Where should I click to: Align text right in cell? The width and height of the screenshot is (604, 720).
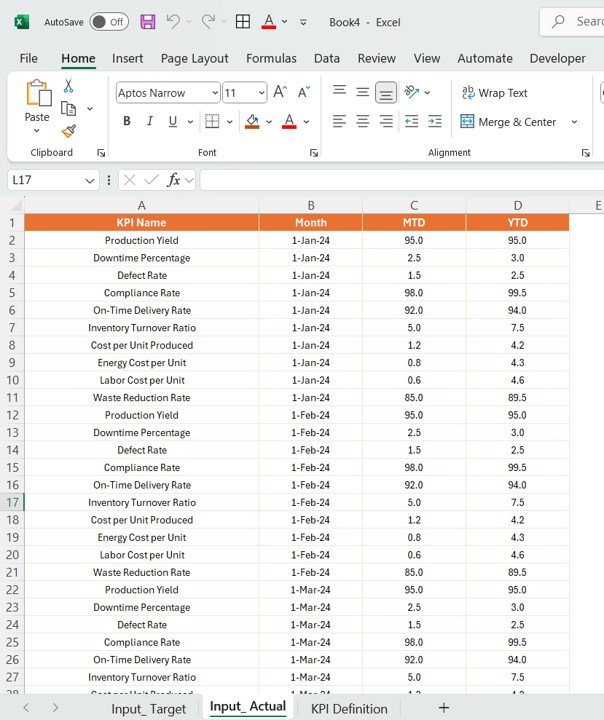(x=386, y=121)
